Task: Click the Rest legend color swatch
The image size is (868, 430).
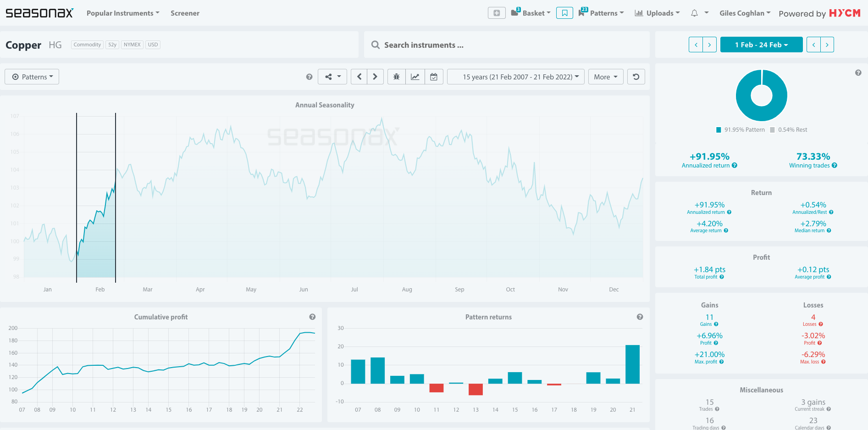Action: point(773,130)
